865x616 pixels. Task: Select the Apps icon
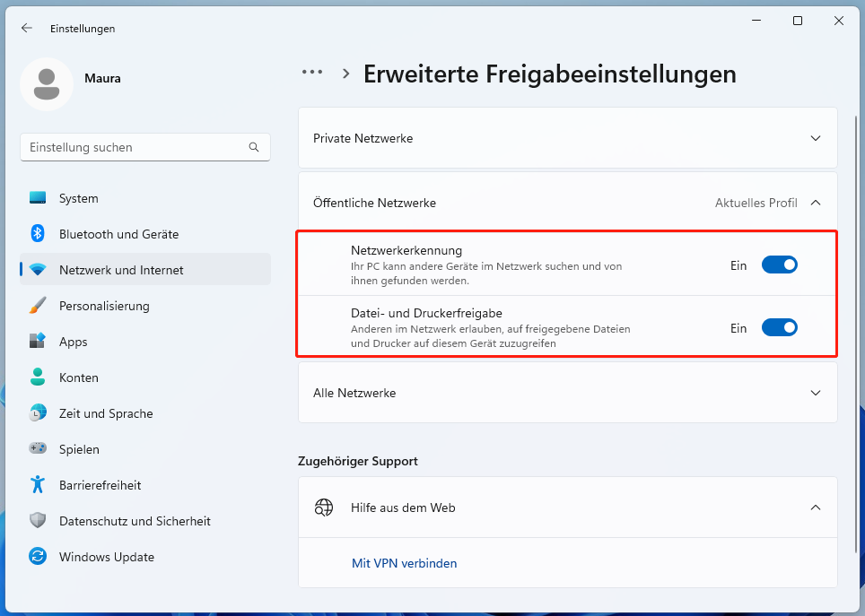tap(39, 342)
